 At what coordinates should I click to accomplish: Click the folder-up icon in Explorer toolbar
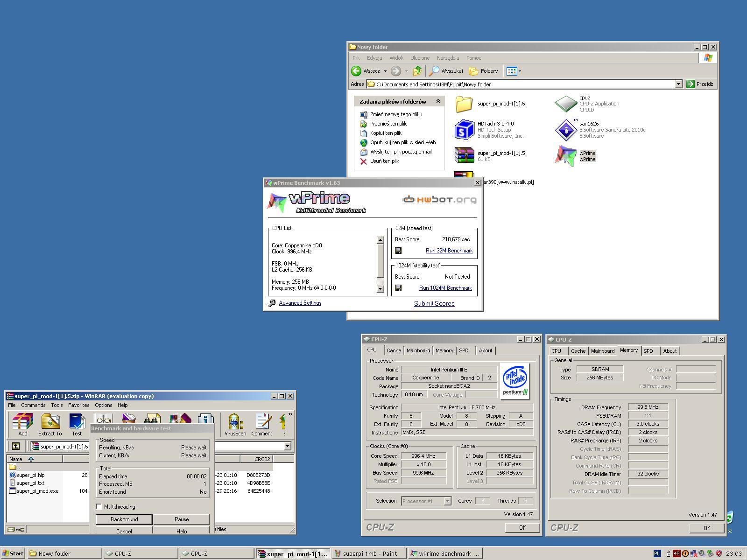point(417,71)
